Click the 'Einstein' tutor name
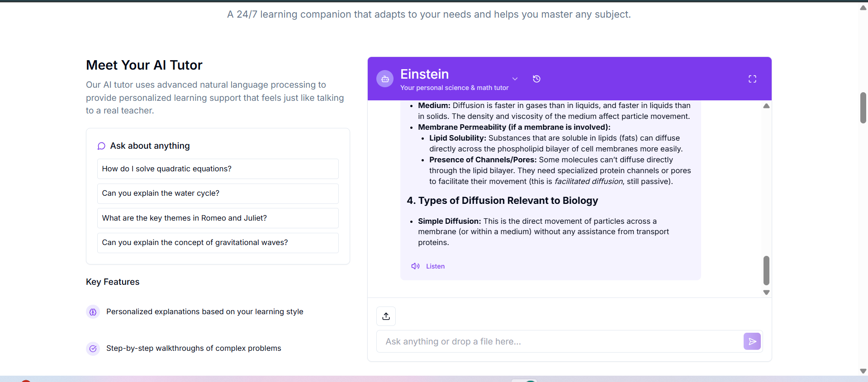The height and width of the screenshot is (382, 868). (424, 74)
